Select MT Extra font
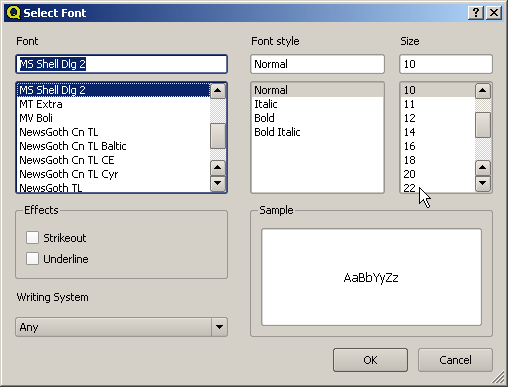The width and height of the screenshot is (508, 387). pyautogui.click(x=114, y=104)
